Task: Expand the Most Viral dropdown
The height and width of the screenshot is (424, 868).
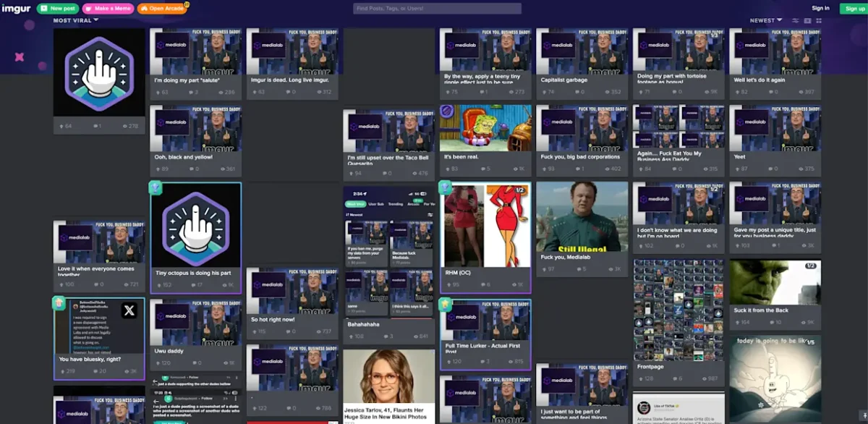Action: click(76, 20)
